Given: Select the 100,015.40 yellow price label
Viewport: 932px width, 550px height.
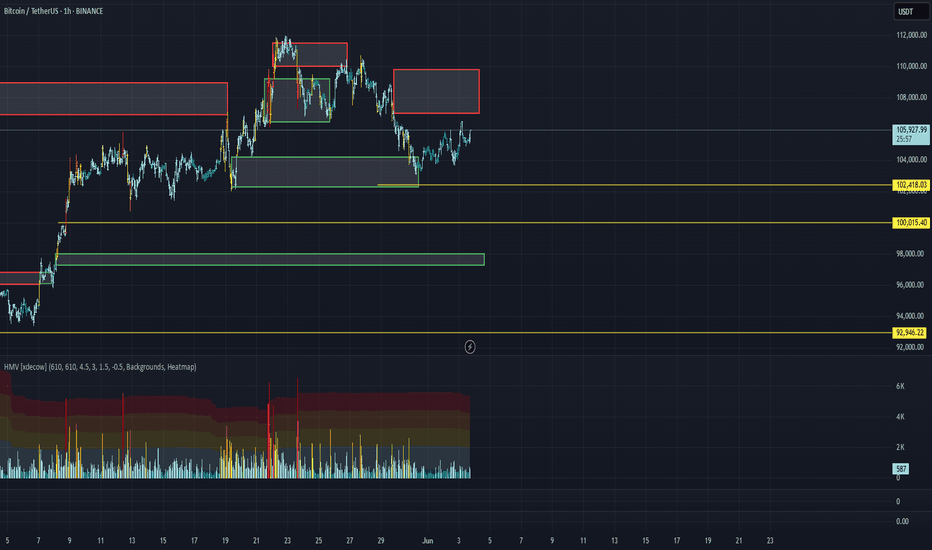Looking at the screenshot, I should click(x=911, y=222).
